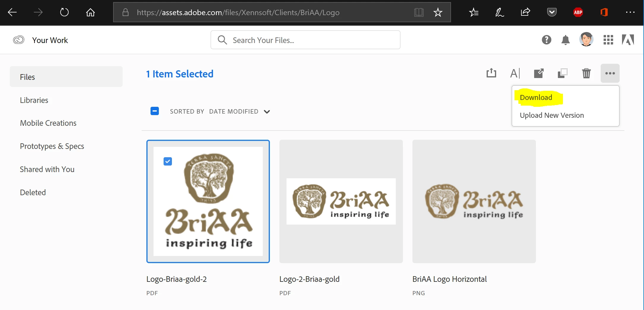
Task: Open the user profile avatar
Action: pyautogui.click(x=586, y=39)
